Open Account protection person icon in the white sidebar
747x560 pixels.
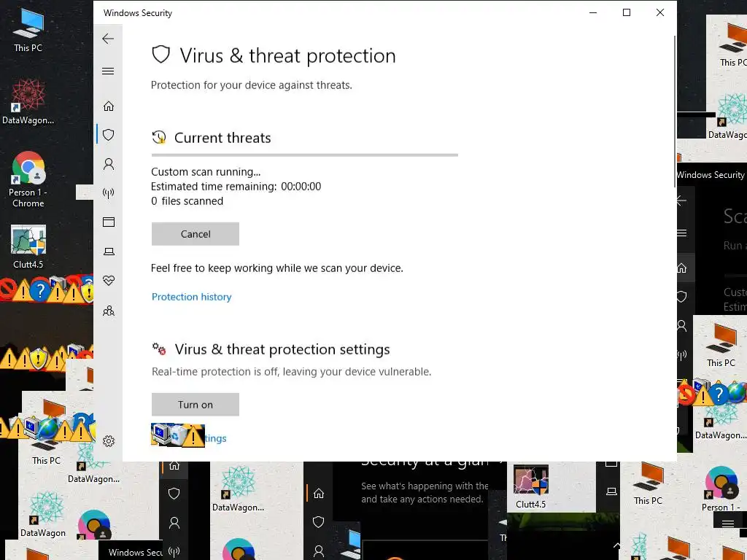tap(109, 164)
